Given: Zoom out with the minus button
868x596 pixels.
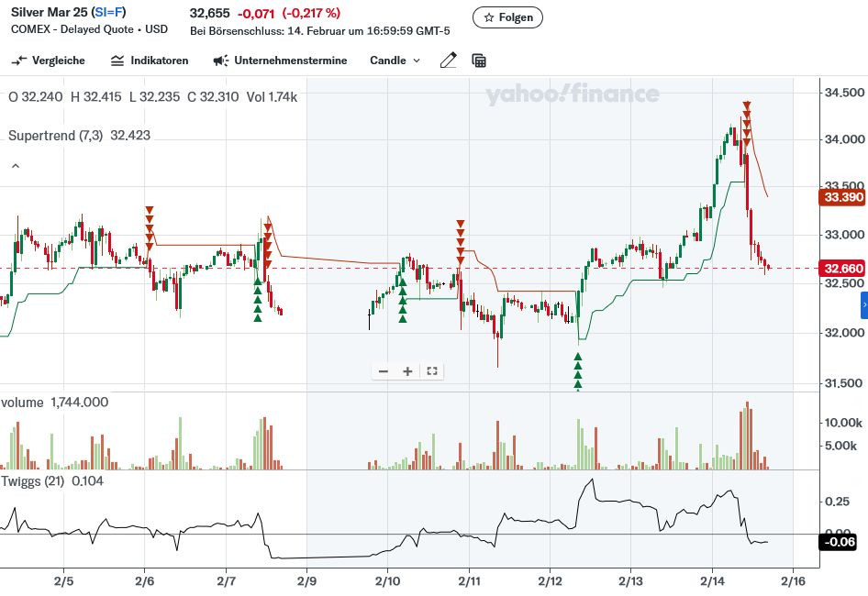Looking at the screenshot, I should 383,371.
